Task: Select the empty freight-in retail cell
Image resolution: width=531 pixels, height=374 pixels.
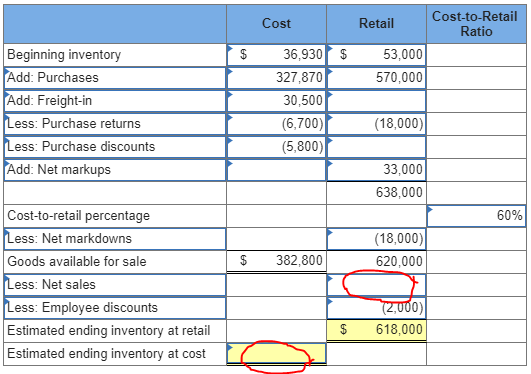Action: point(376,101)
